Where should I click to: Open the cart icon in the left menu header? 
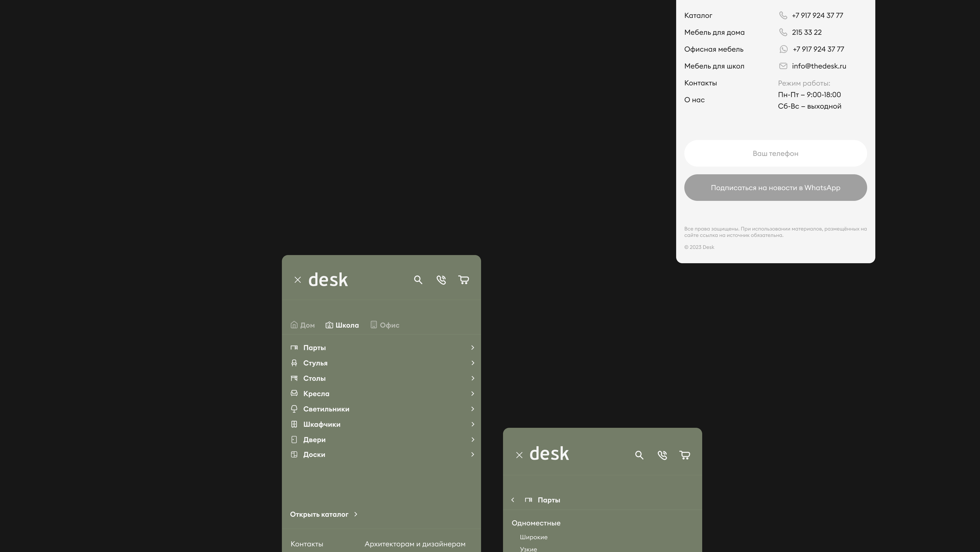463,280
